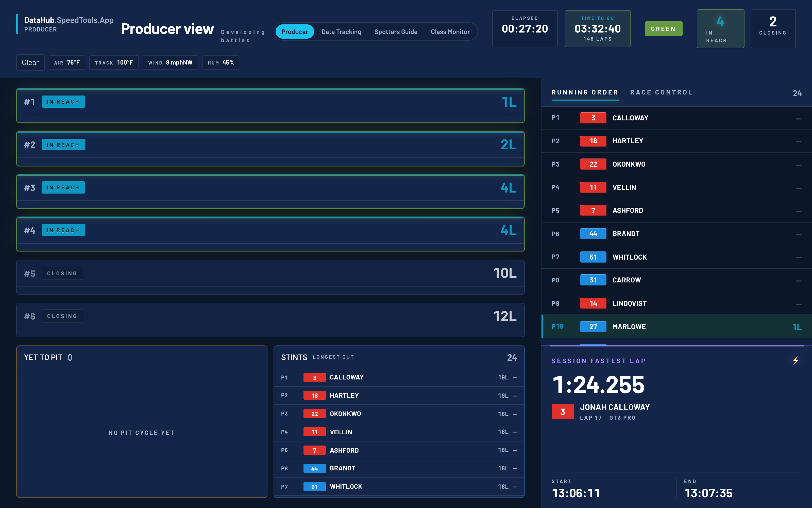This screenshot has width=812, height=508.
Task: Select the Race Control tab
Action: (x=661, y=92)
